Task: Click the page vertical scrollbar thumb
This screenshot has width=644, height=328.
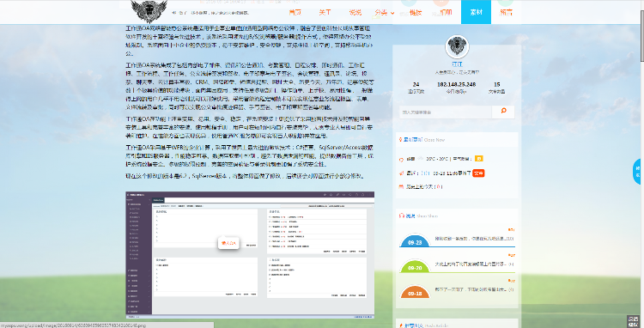Action: (x=641, y=35)
